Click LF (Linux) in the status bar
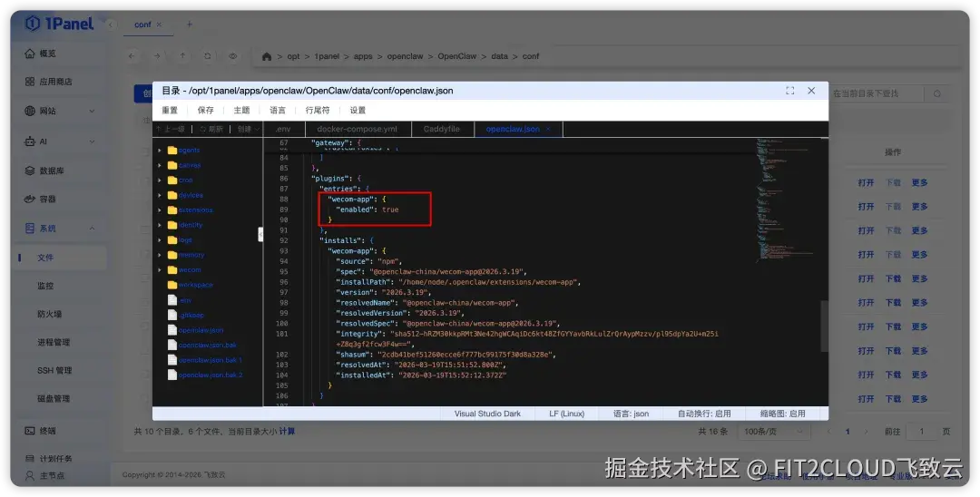The width and height of the screenshot is (980, 497). [x=567, y=414]
